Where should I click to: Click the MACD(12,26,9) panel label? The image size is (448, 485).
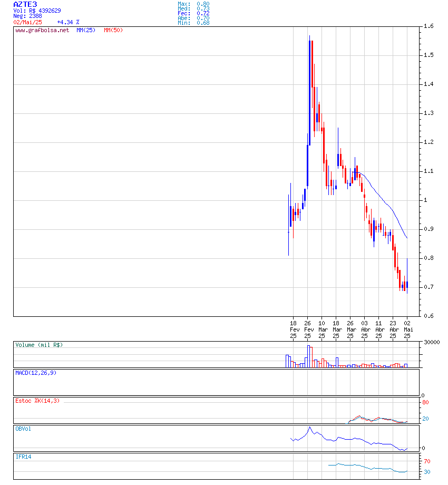[36, 373]
